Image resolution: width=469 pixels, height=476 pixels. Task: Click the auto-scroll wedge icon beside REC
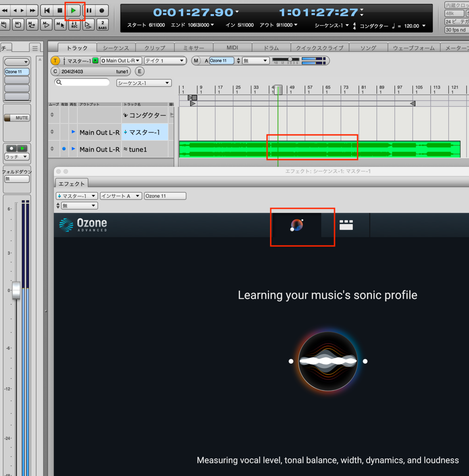[x=88, y=25]
